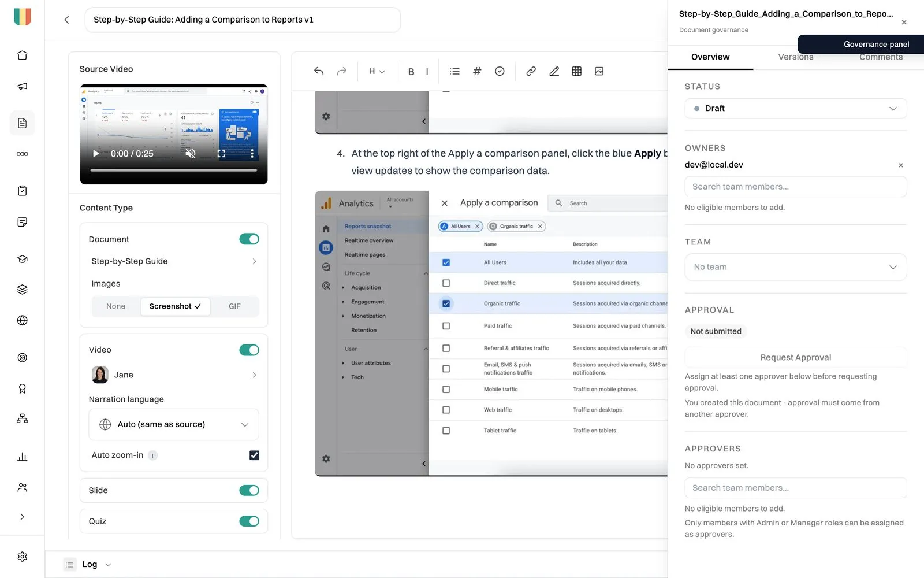Play the source video
The width and height of the screenshot is (924, 578).
coord(96,154)
